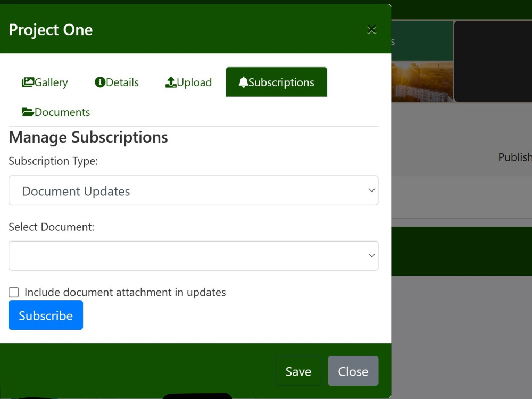Click the Subscribe button
This screenshot has width=532, height=399.
click(46, 315)
